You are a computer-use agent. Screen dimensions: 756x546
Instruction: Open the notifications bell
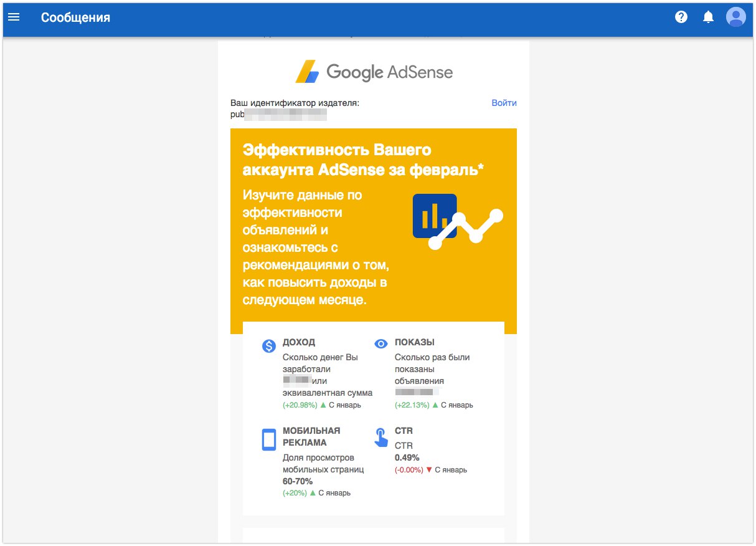pyautogui.click(x=708, y=17)
